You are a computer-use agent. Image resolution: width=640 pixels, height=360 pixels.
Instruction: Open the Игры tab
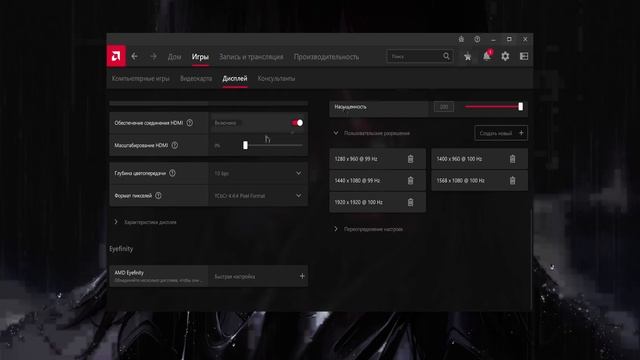[x=200, y=57]
